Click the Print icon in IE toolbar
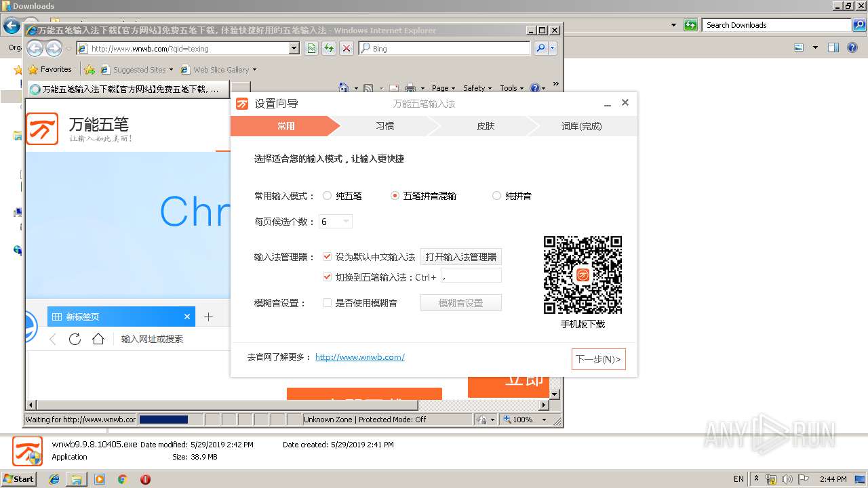This screenshot has height=488, width=868. tap(410, 88)
